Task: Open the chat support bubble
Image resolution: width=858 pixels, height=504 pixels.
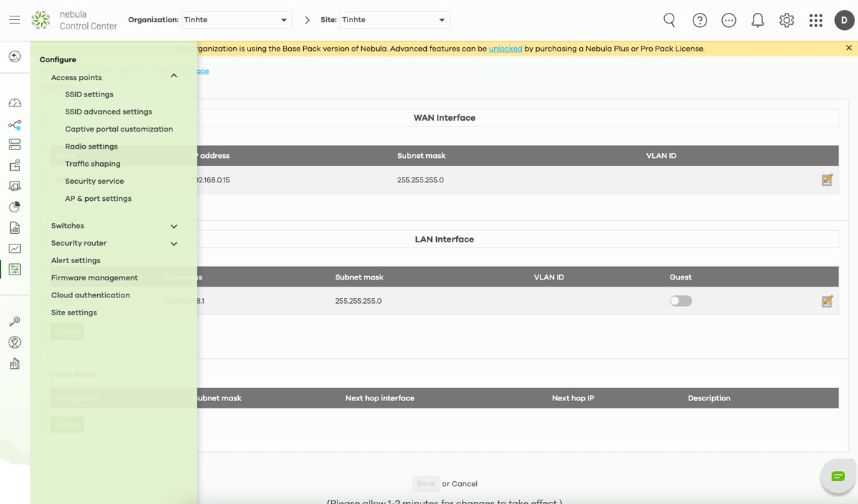Action: coord(838,476)
